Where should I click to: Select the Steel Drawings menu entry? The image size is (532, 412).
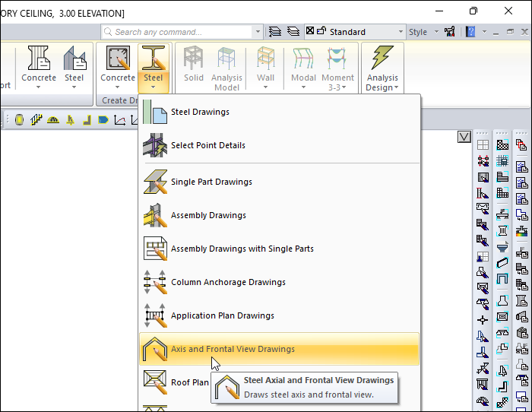pos(200,112)
